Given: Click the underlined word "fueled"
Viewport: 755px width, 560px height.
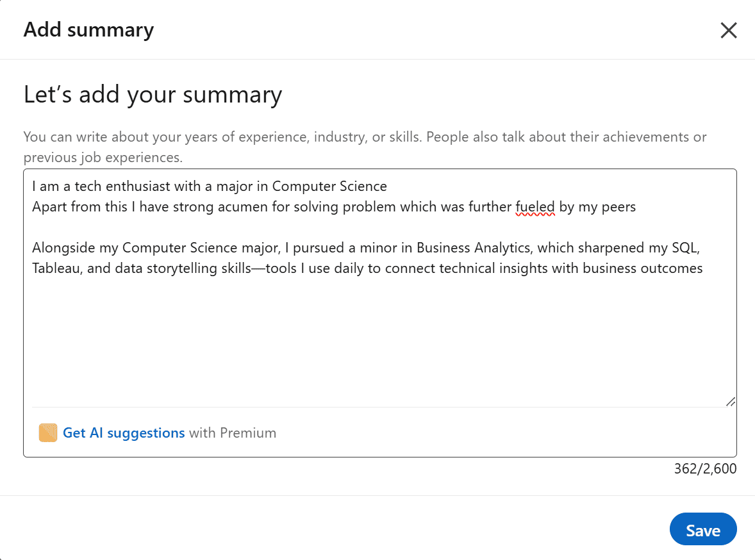Looking at the screenshot, I should (535, 207).
